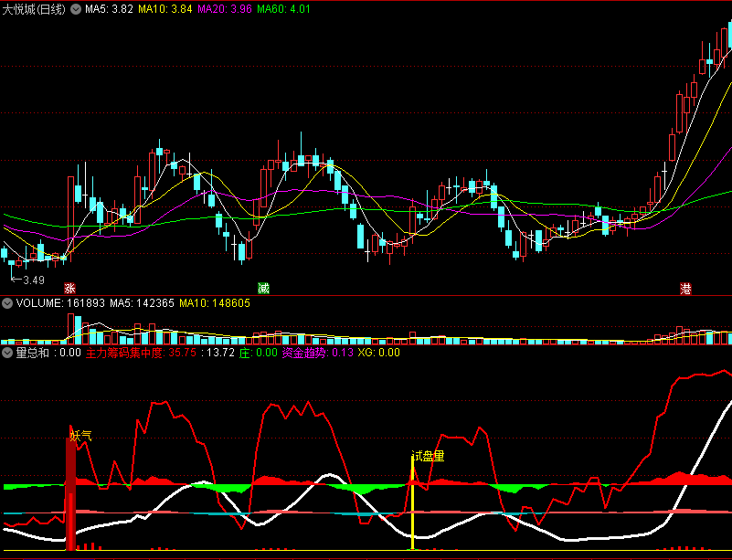Click the 庄: 0.00 indicator label
Screen dimensions: 732x560
tap(258, 353)
